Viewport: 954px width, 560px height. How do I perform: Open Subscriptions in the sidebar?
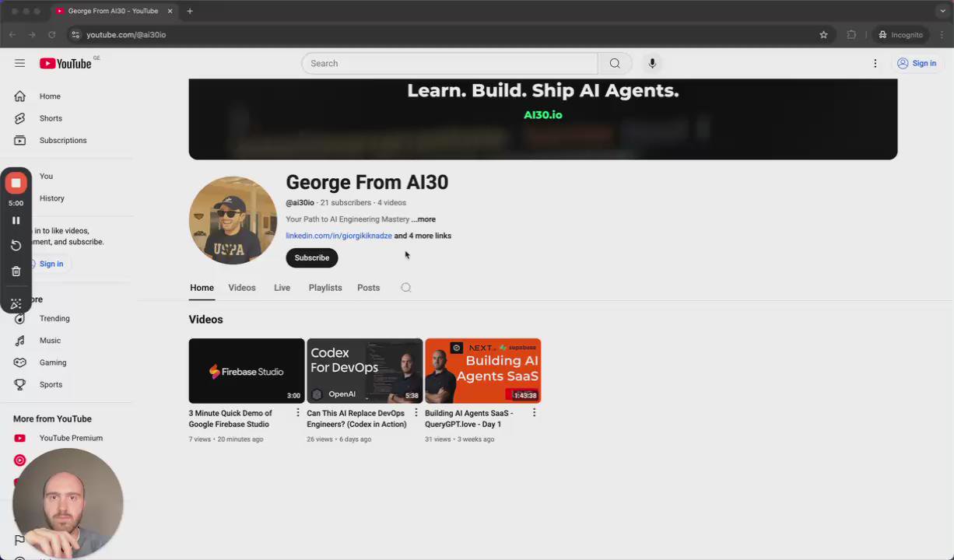[x=63, y=141]
